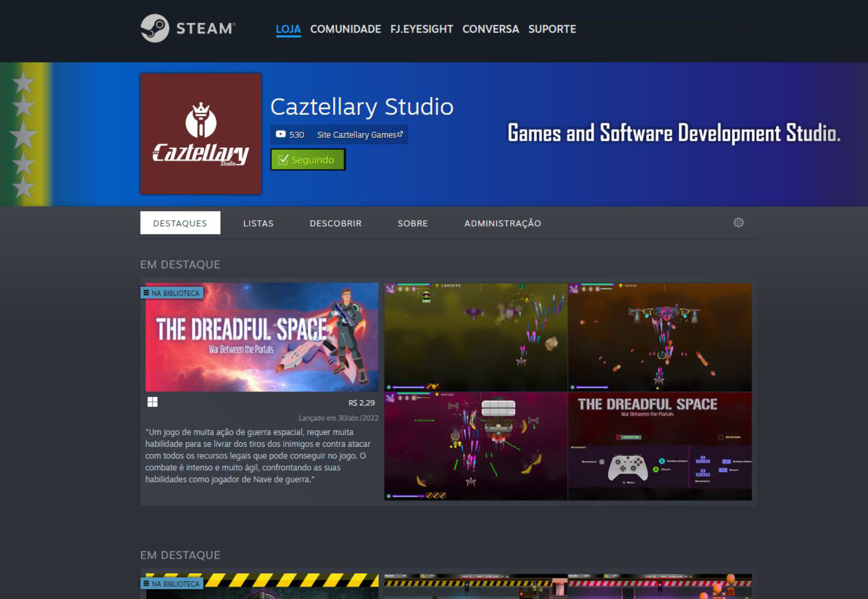
Task: Click the YouTube icon showing 530
Action: [x=280, y=134]
